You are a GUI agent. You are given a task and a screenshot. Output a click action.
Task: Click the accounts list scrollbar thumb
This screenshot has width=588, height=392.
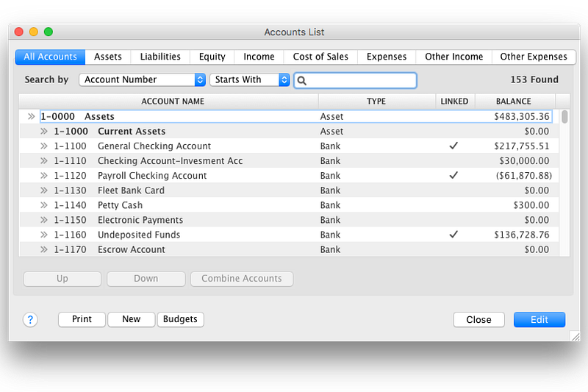(564, 117)
